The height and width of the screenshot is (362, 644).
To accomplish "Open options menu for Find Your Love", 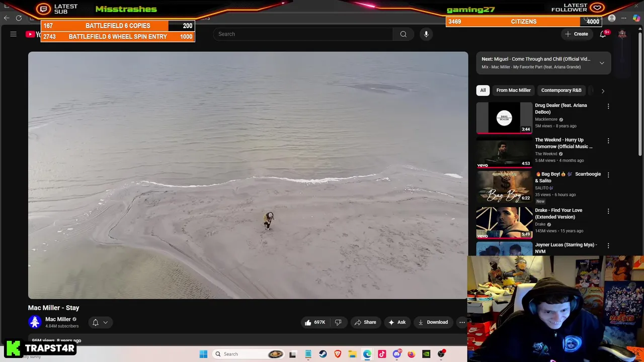I will click(x=608, y=211).
